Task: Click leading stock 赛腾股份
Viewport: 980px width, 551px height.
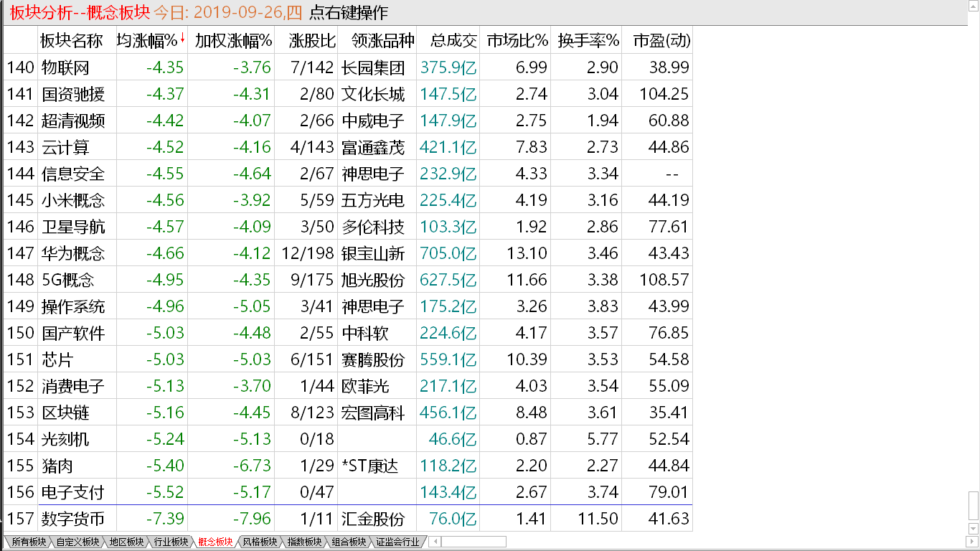Action: 373,359
